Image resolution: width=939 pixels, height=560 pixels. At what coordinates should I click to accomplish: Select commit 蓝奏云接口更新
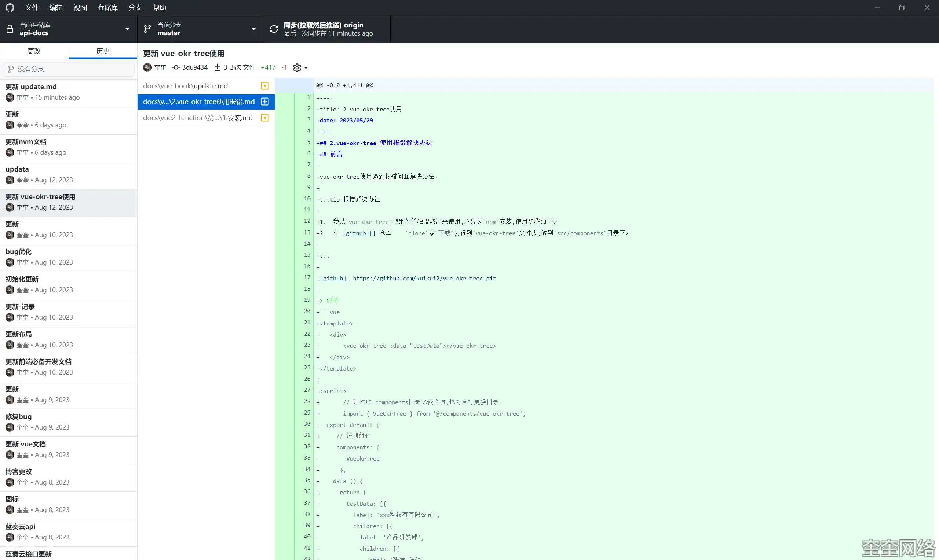(69, 553)
